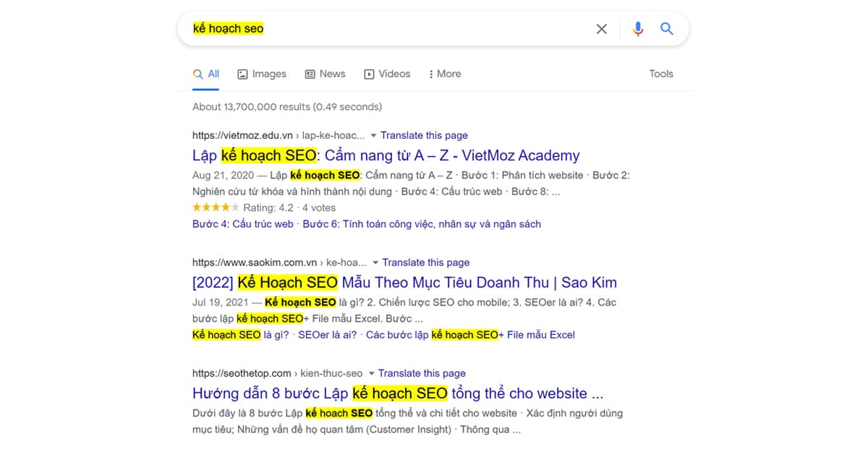Click sitelink Kế hoạch SEO là gì?
868x454 pixels.
coord(240,335)
